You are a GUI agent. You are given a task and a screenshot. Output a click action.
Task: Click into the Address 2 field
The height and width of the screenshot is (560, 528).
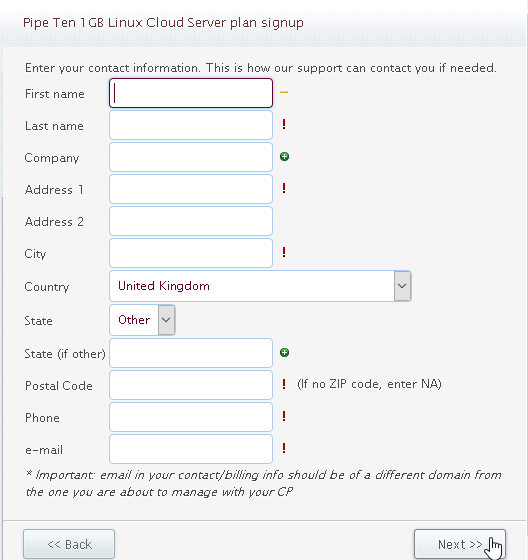(191, 221)
